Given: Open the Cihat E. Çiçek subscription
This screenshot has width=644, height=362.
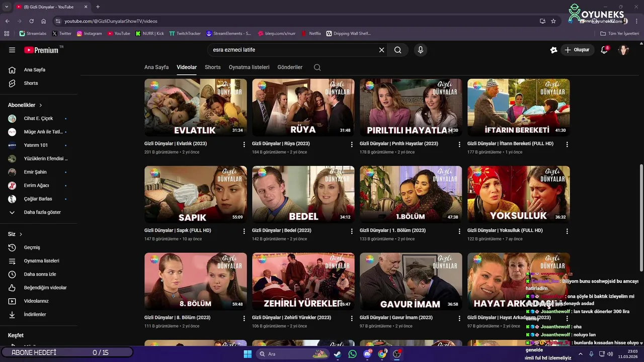Looking at the screenshot, I should (x=39, y=119).
